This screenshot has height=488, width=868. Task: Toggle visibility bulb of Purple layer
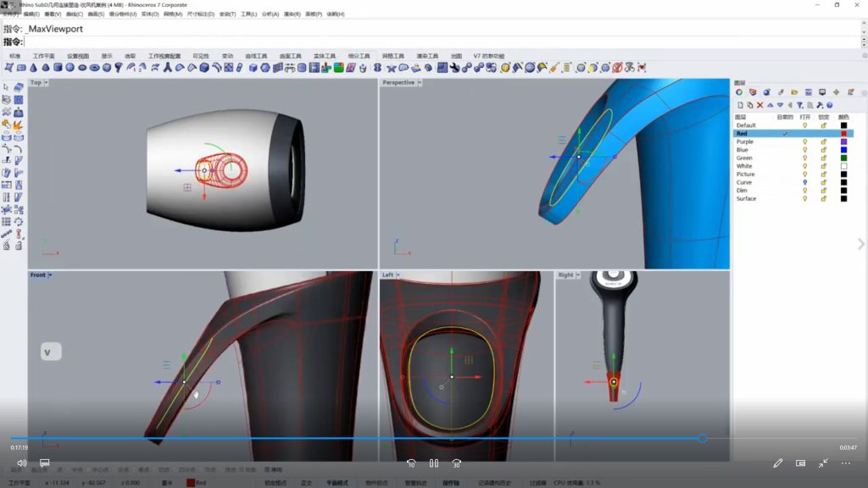coord(805,142)
